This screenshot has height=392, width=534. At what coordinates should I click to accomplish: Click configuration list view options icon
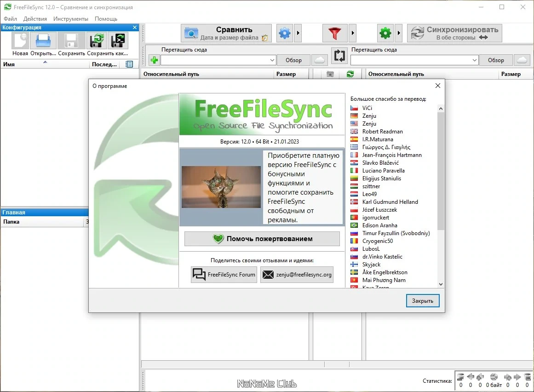[x=129, y=64]
